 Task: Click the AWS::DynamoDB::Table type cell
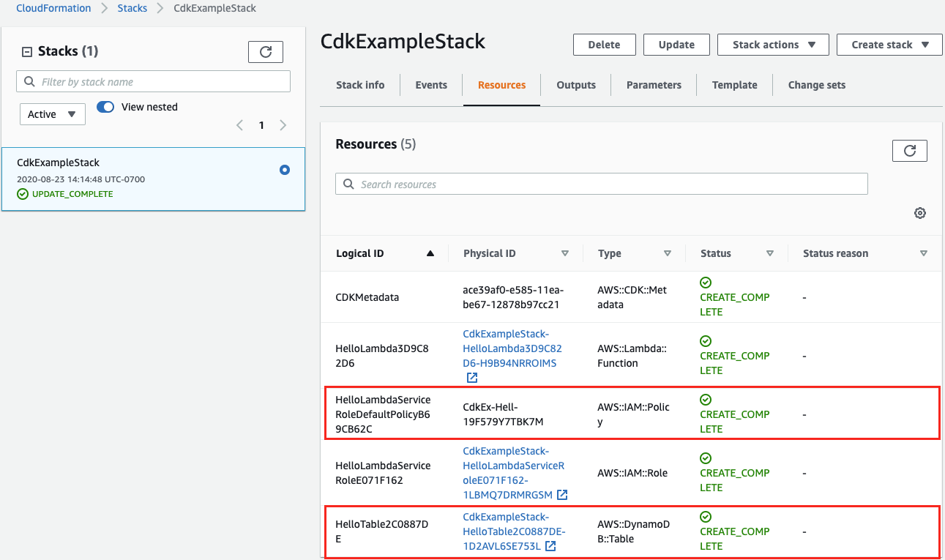pyautogui.click(x=633, y=531)
